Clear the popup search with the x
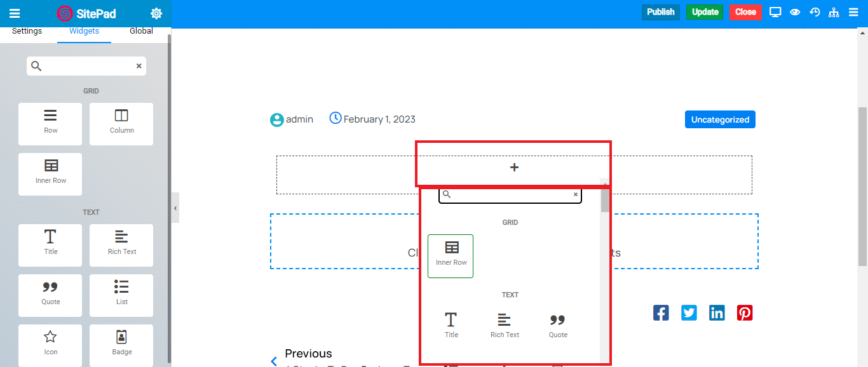 (576, 194)
